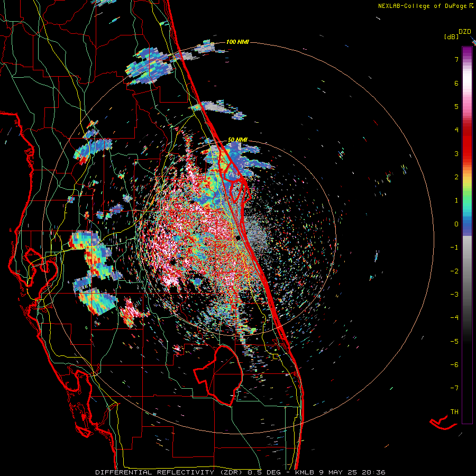Click the 4 dB tick on the color scale
This screenshot has width=476, height=476.
point(456,130)
